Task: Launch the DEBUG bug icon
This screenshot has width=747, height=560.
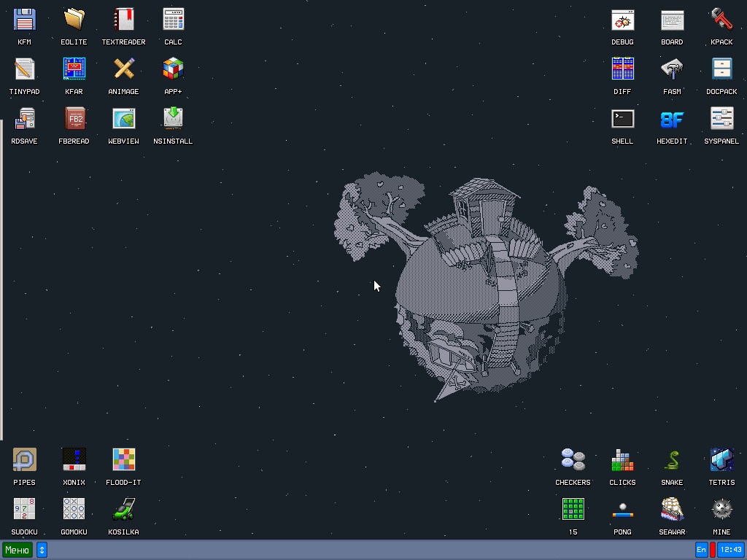Action: 623,20
